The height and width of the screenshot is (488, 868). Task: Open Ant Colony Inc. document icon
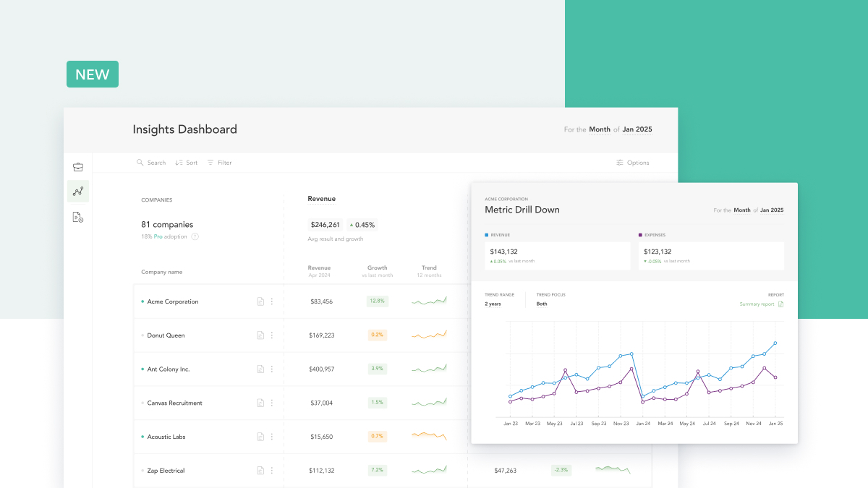[260, 369]
